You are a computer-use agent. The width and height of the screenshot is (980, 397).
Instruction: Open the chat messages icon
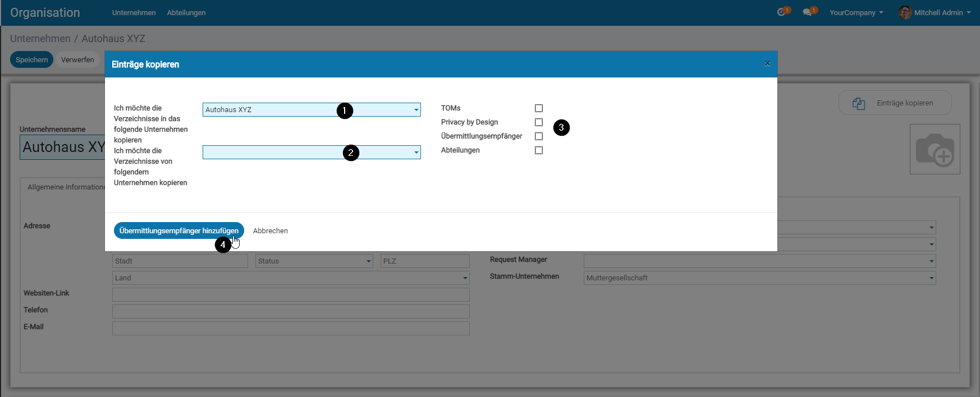(x=808, y=12)
